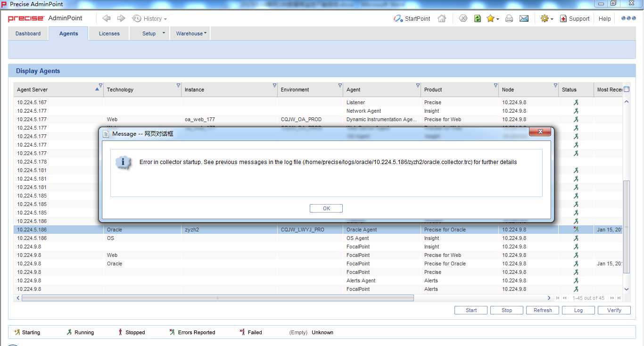Viewport: 644px width, 346px height.
Task: Select the zyzh2 Oracle Agent row
Action: pos(318,230)
